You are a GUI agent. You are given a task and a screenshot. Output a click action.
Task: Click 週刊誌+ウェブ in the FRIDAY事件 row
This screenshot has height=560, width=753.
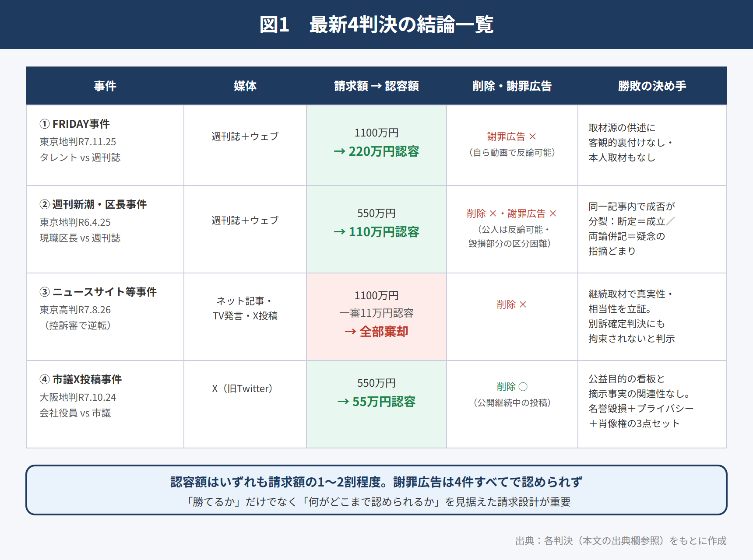tap(245, 136)
